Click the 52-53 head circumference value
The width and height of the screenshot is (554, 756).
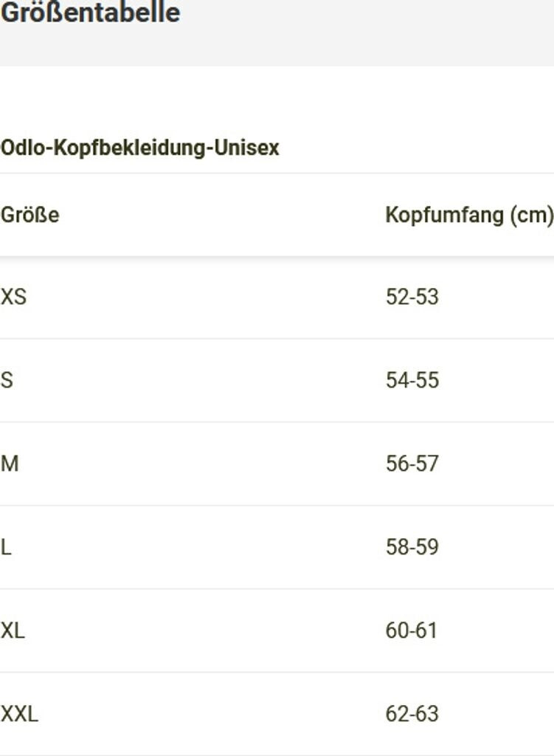pos(412,297)
